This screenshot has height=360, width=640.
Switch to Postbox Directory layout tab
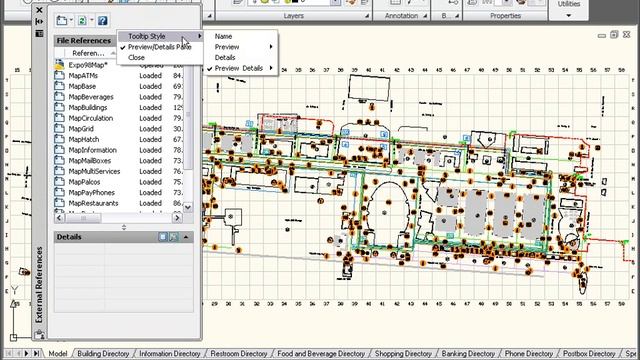tap(589, 353)
